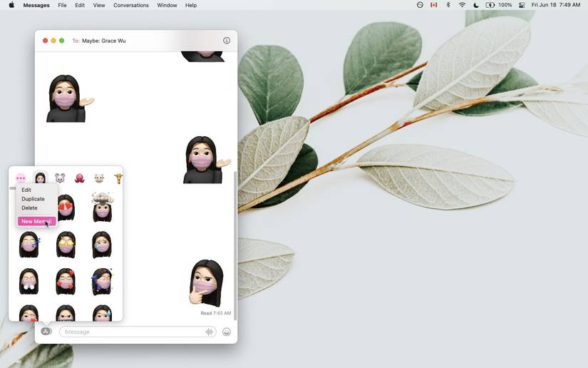
Task: Click the sent thinking Memoji sticker message
Action: (206, 283)
